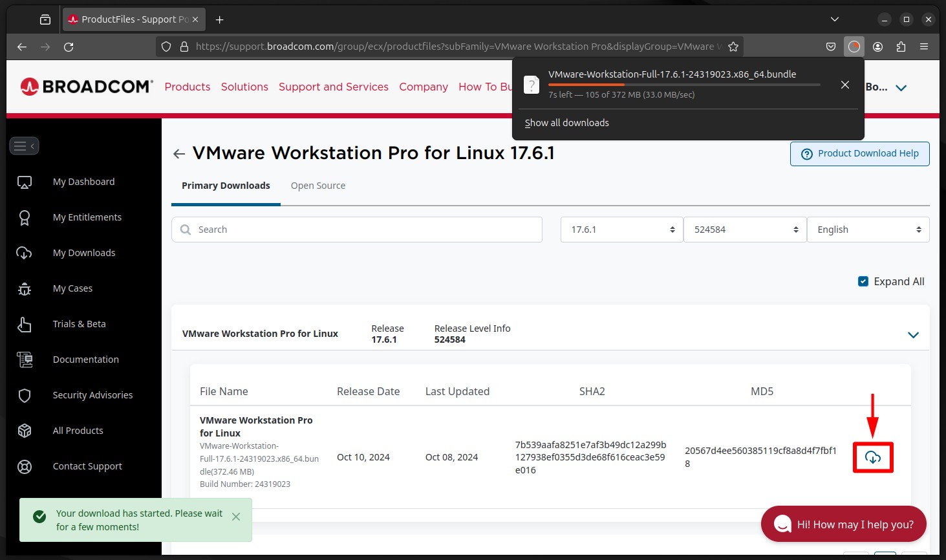The width and height of the screenshot is (946, 560).
Task: Click site security padlock icon
Action: click(x=184, y=47)
